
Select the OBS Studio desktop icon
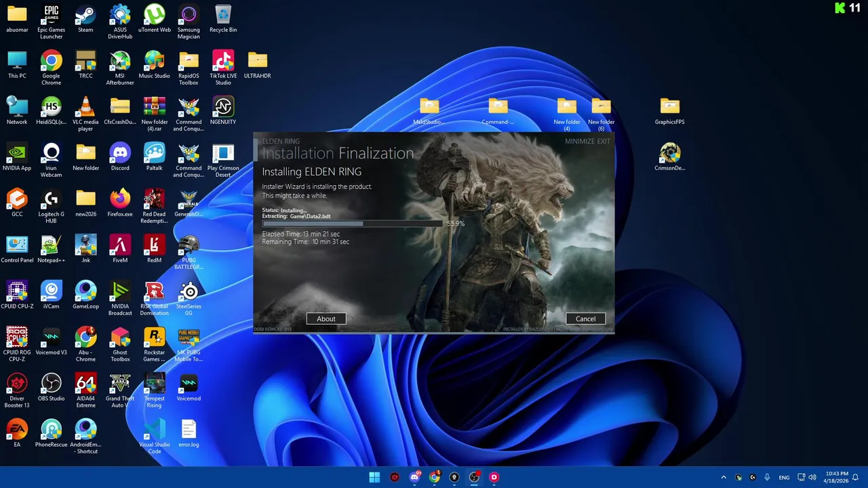pyautogui.click(x=51, y=388)
